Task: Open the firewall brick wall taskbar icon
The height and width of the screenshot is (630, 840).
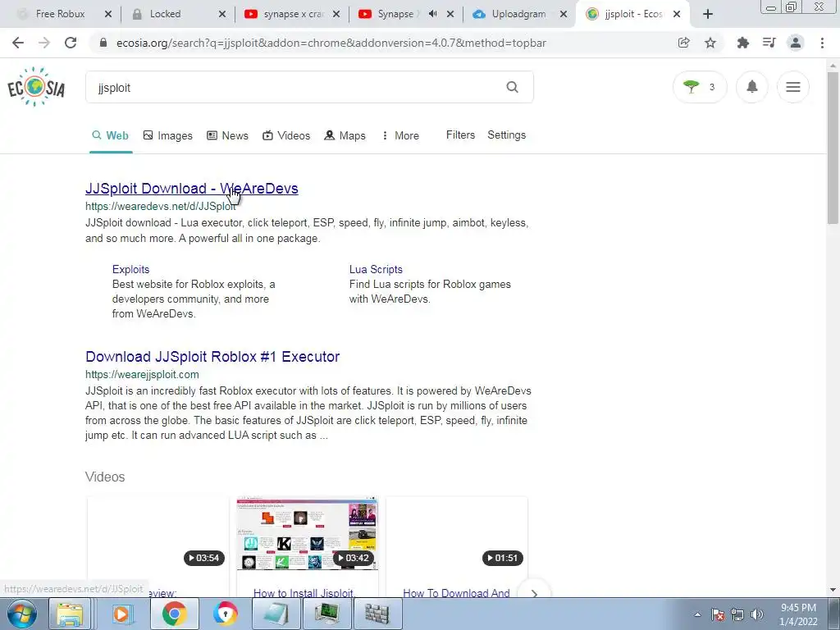Action: click(x=377, y=614)
